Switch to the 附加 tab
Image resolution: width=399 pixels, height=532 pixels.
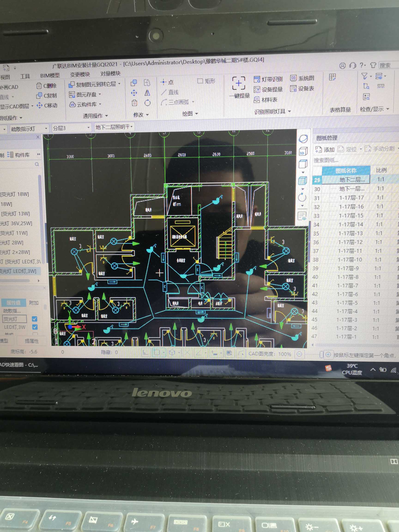34,303
